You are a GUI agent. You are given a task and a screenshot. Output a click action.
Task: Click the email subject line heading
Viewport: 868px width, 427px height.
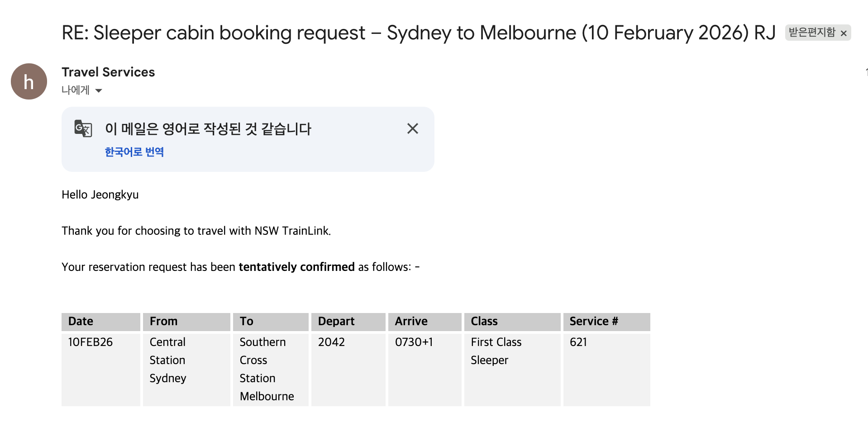[x=418, y=33]
